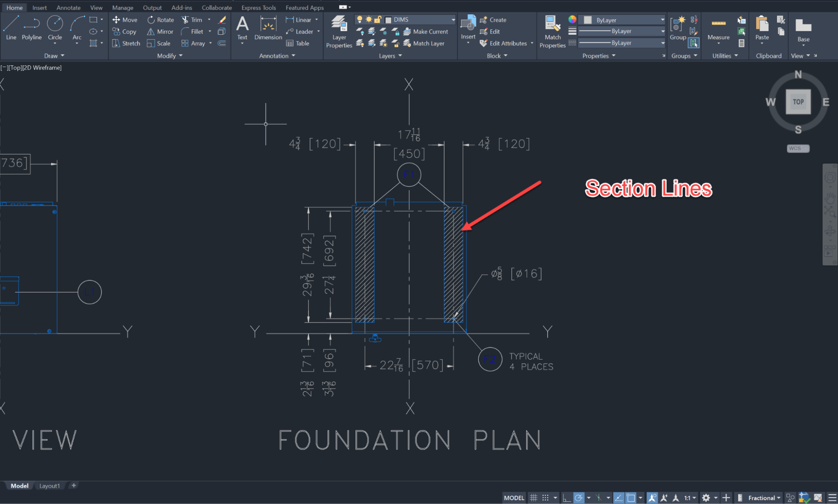Click the Stretch tool

pyautogui.click(x=126, y=43)
